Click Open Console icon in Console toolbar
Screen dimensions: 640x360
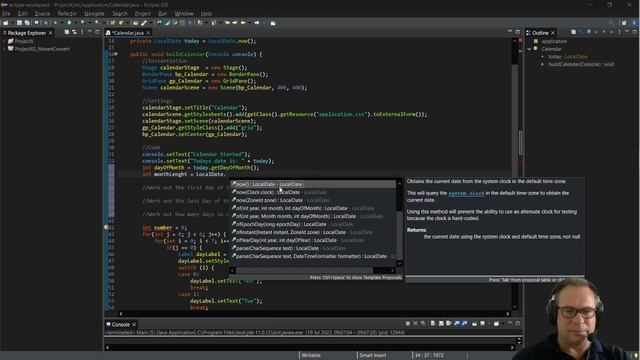click(496, 323)
